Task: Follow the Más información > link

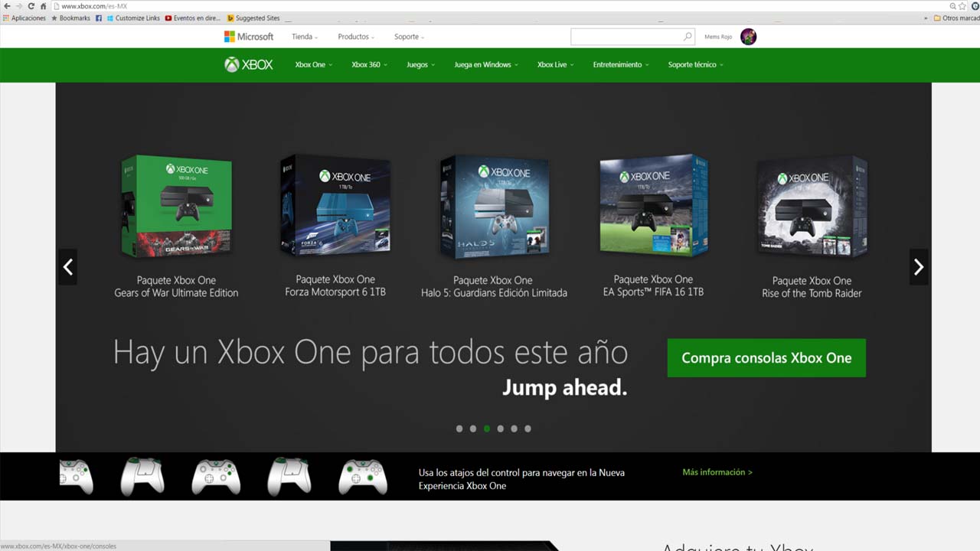Action: pyautogui.click(x=717, y=472)
